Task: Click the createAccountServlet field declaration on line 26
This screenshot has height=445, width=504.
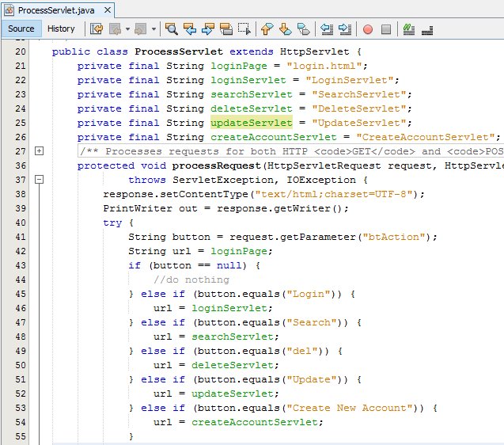Action: coord(274,137)
